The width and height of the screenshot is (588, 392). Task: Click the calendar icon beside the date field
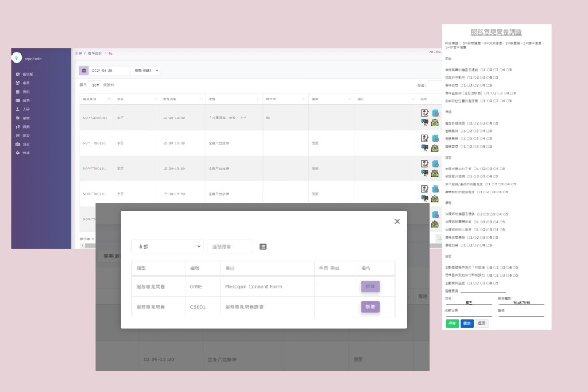(84, 71)
